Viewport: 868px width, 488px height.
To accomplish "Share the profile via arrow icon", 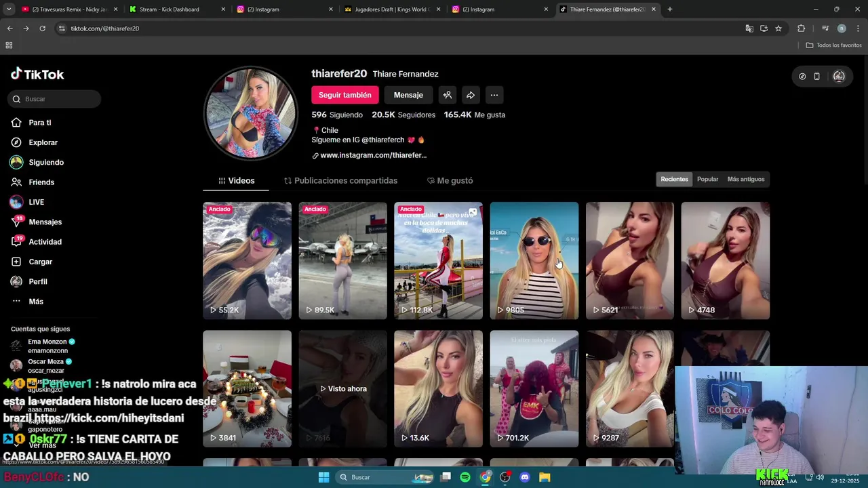I will pyautogui.click(x=471, y=95).
